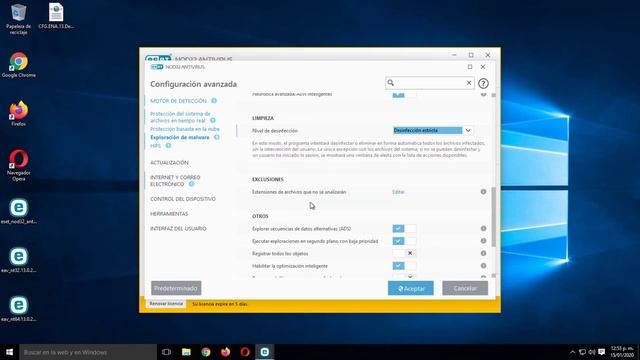The image size is (640, 360).
Task: Open Chrome from the taskbar
Action: point(206,352)
